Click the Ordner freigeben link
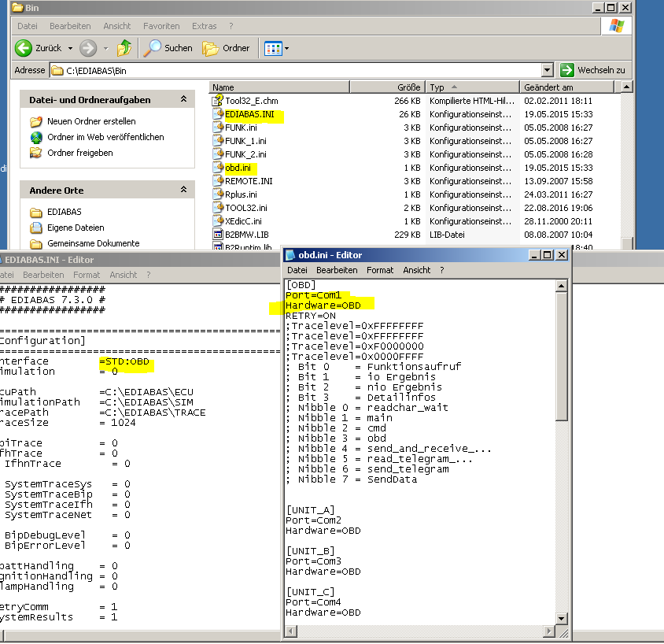This screenshot has height=644, width=664. (x=80, y=153)
